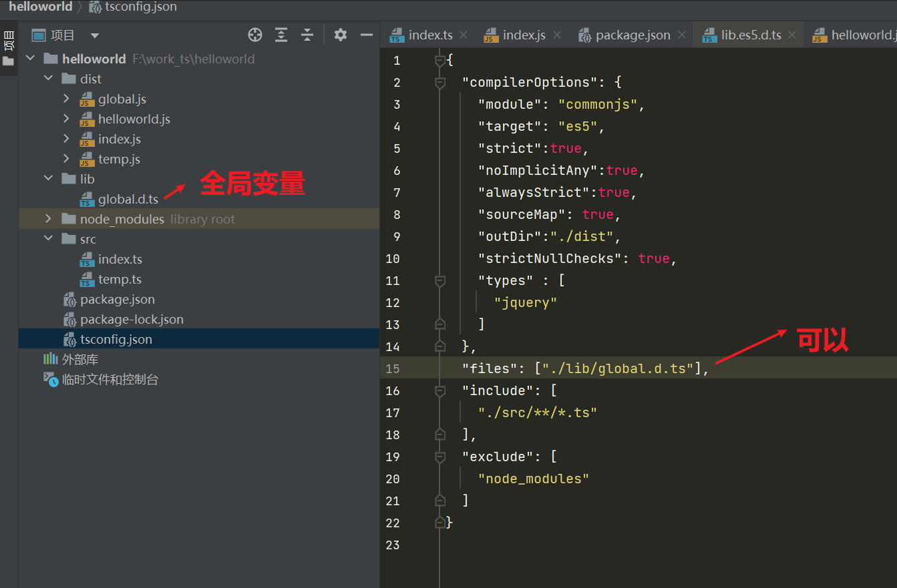Switch to the lib.es5.d.ts tab
Image resolution: width=897 pixels, height=588 pixels.
tap(750, 35)
